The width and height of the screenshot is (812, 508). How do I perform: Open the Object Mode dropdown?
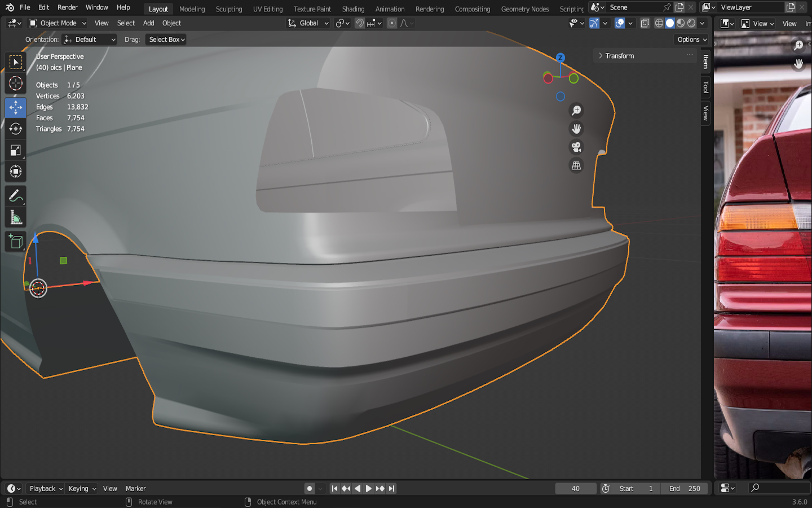click(x=58, y=23)
